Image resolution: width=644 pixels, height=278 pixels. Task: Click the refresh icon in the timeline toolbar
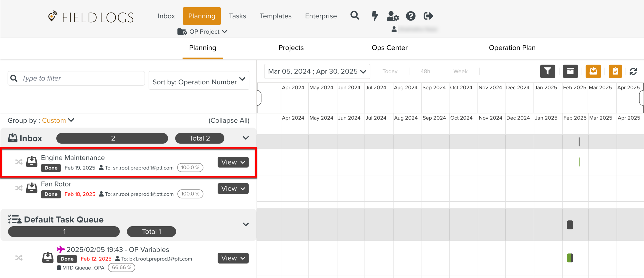[633, 71]
